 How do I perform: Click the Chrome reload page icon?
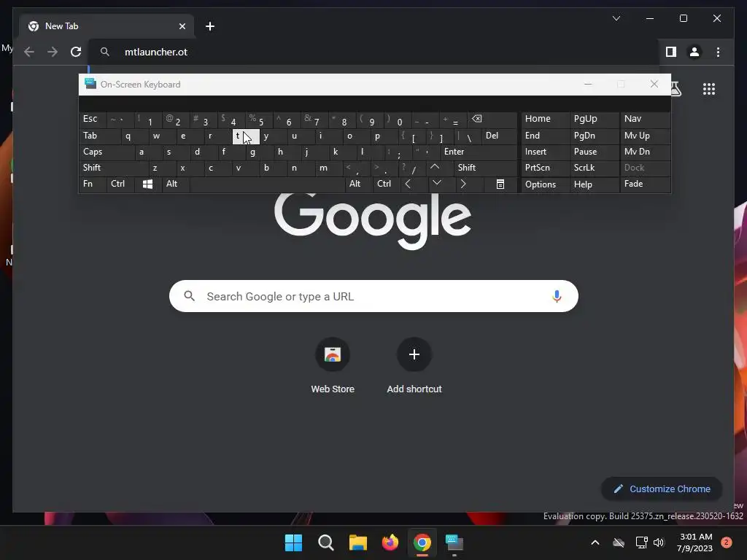coord(76,52)
